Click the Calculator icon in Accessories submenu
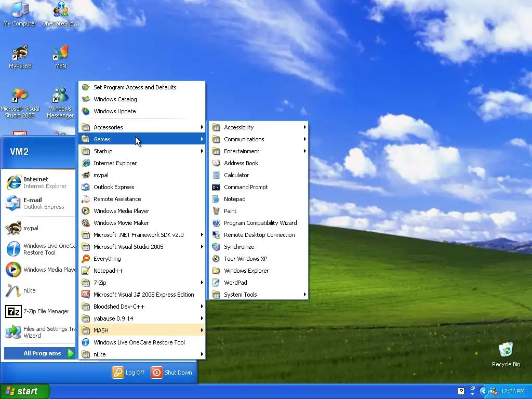Image resolution: width=532 pixels, height=399 pixels. pos(216,175)
